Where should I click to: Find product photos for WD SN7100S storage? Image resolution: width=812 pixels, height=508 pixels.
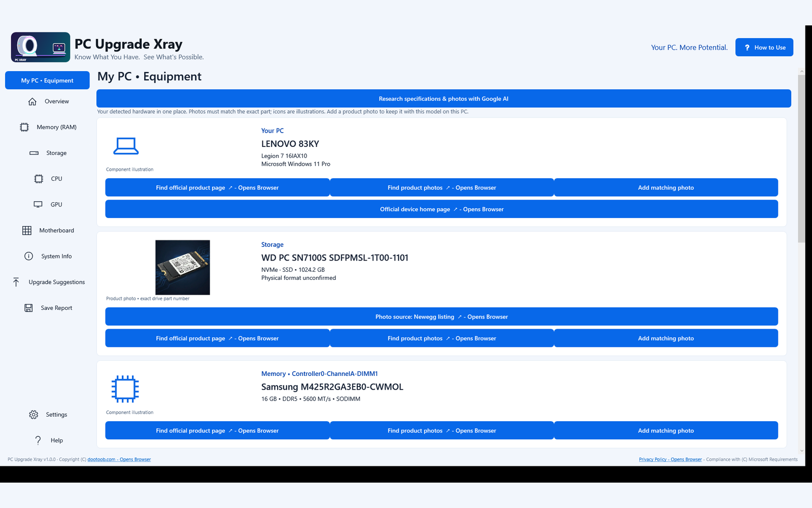coord(442,338)
